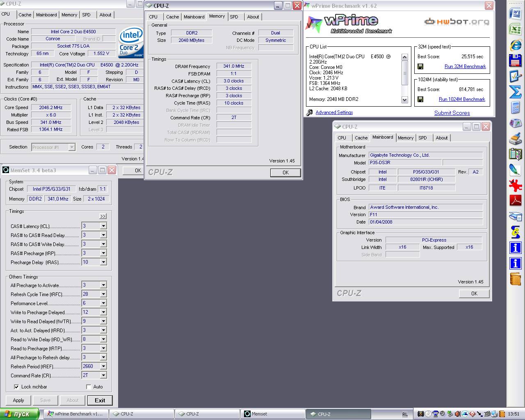525x420 pixels.
Task: Open the Command Rate (CR) dropdown in MemSet
Action: coord(103,375)
